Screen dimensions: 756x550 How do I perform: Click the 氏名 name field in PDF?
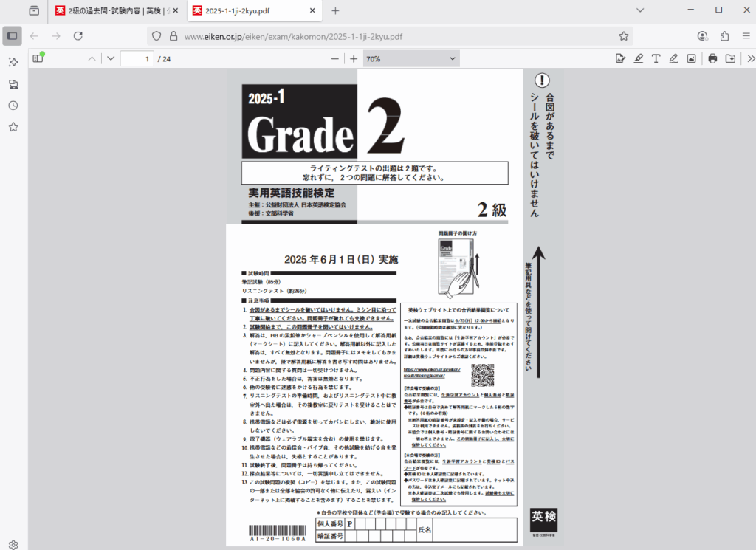(475, 530)
